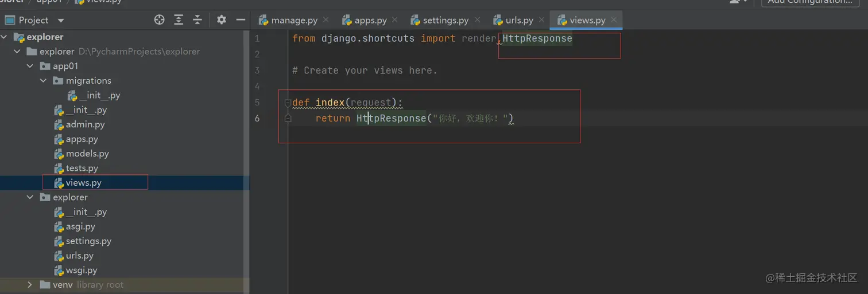Close the manage.py tab
Viewport: 868px width, 294px height.
326,19
